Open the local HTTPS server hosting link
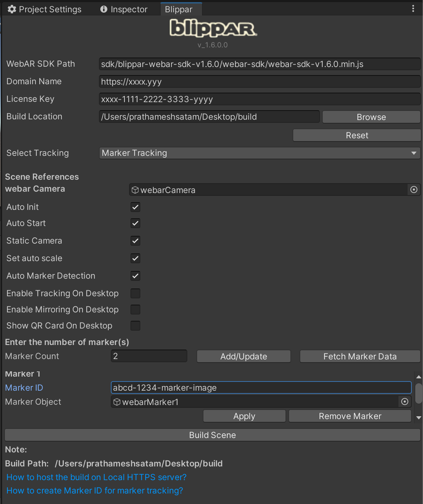Viewport: 423px width, 504px height. tap(96, 477)
